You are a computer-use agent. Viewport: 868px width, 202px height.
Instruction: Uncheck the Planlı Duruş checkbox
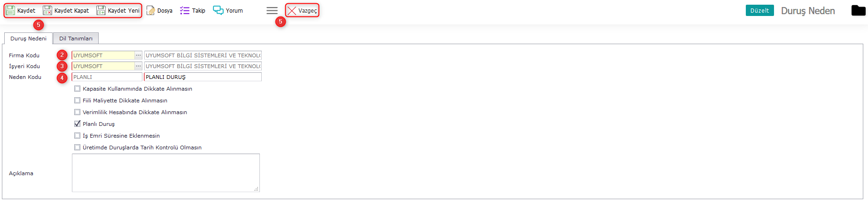(x=77, y=124)
